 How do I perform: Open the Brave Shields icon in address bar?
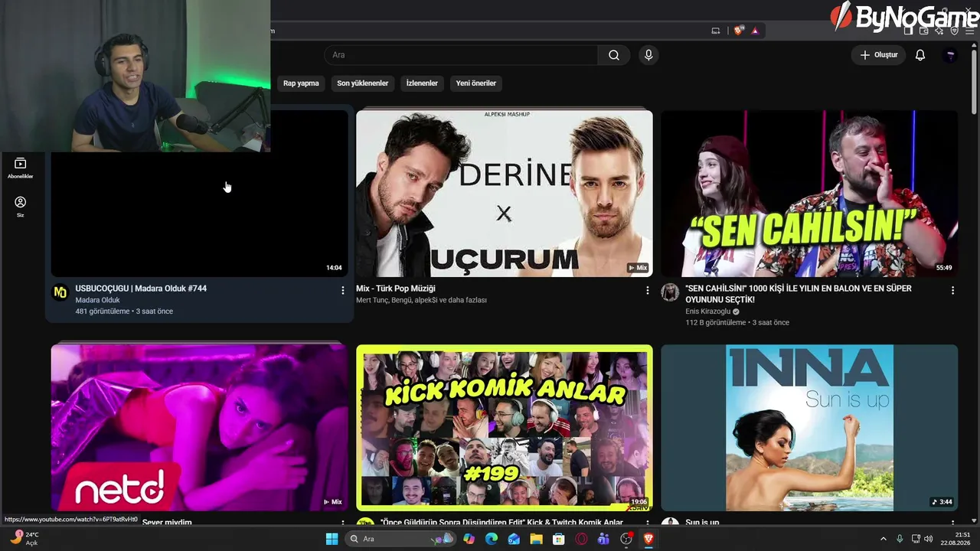pyautogui.click(x=738, y=31)
